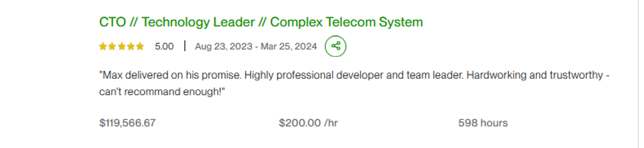Select the 5.00 rating score

[164, 46]
